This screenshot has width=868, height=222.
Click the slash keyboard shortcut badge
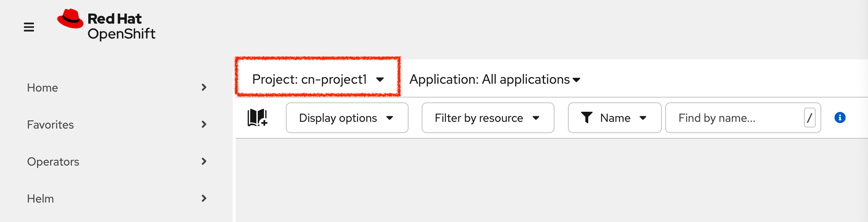pyautogui.click(x=809, y=118)
